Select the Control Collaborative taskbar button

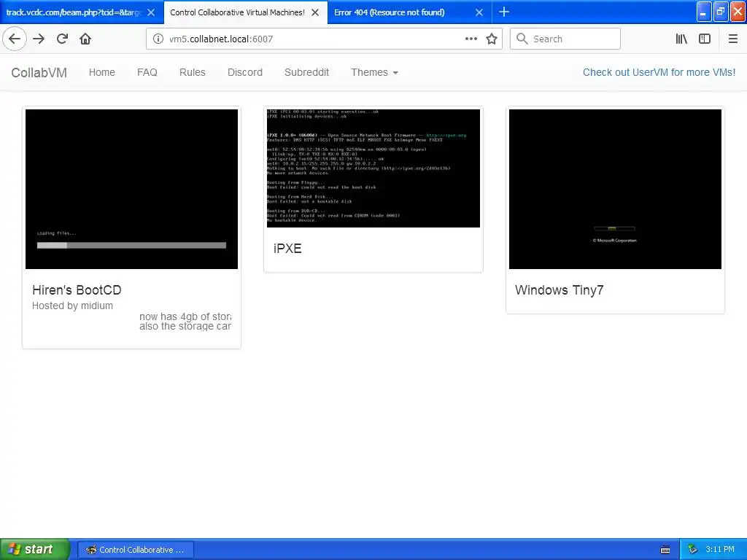pyautogui.click(x=136, y=550)
